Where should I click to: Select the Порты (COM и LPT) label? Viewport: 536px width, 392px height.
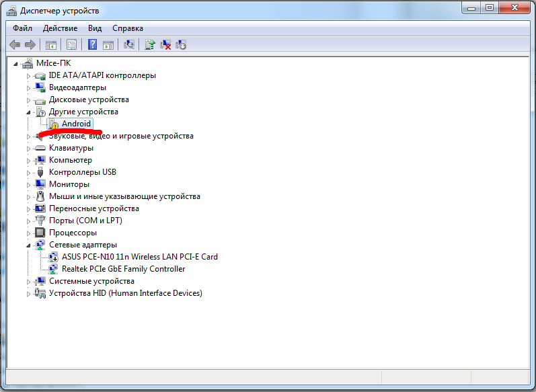(x=85, y=221)
